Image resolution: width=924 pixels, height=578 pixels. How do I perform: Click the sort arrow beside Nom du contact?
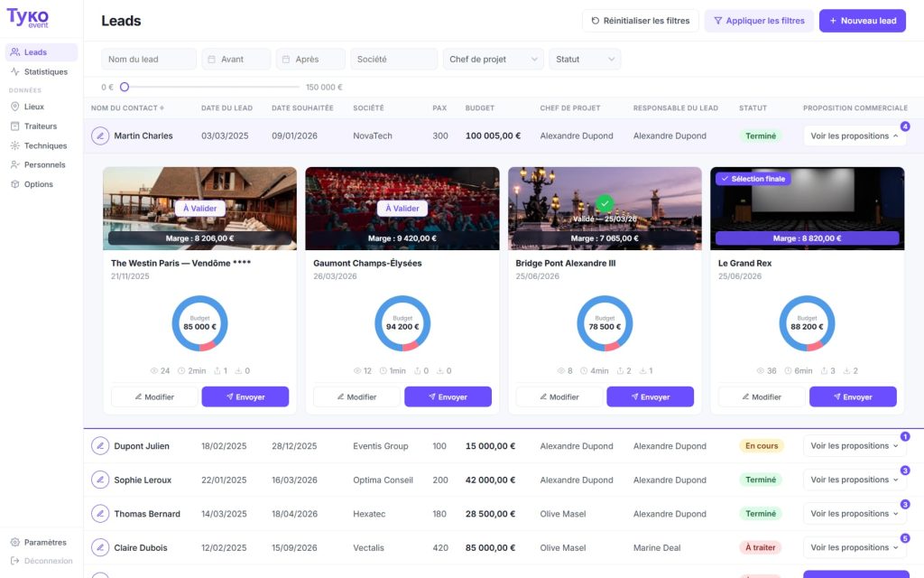pyautogui.click(x=162, y=108)
